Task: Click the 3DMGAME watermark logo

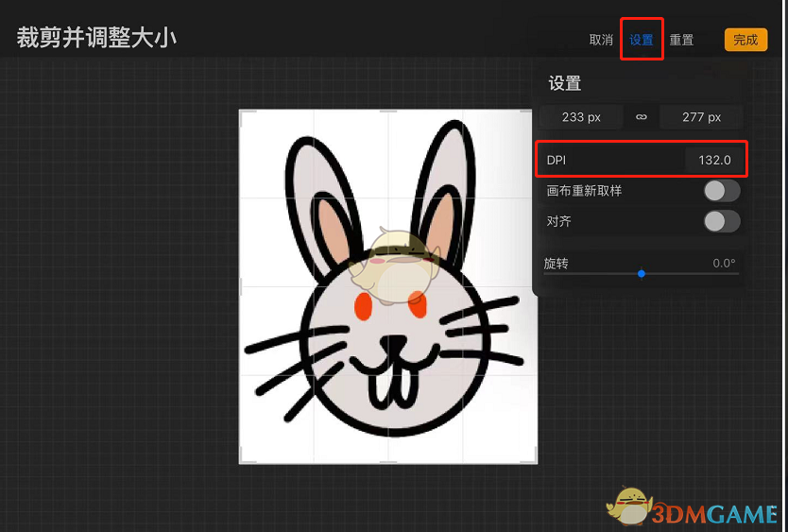Action: (692, 506)
